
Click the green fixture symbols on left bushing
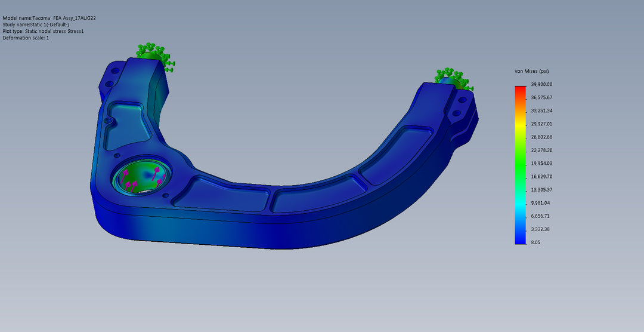pos(152,54)
